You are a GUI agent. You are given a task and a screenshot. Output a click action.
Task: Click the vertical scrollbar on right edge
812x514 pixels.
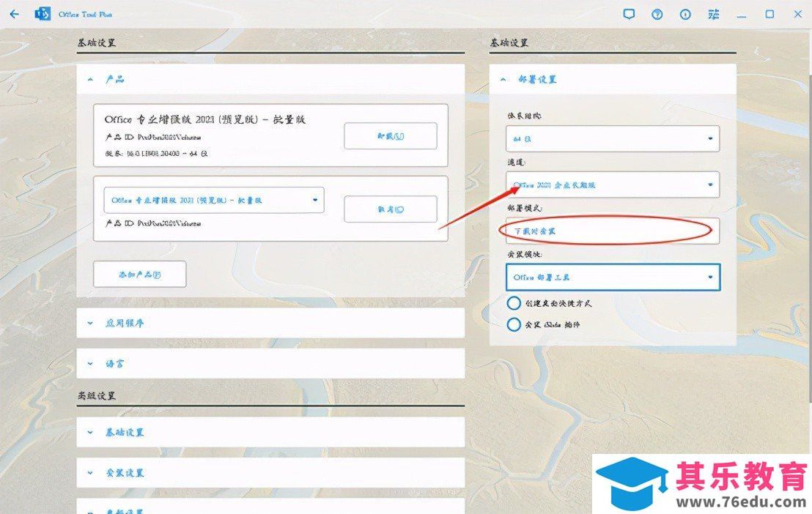[809, 238]
